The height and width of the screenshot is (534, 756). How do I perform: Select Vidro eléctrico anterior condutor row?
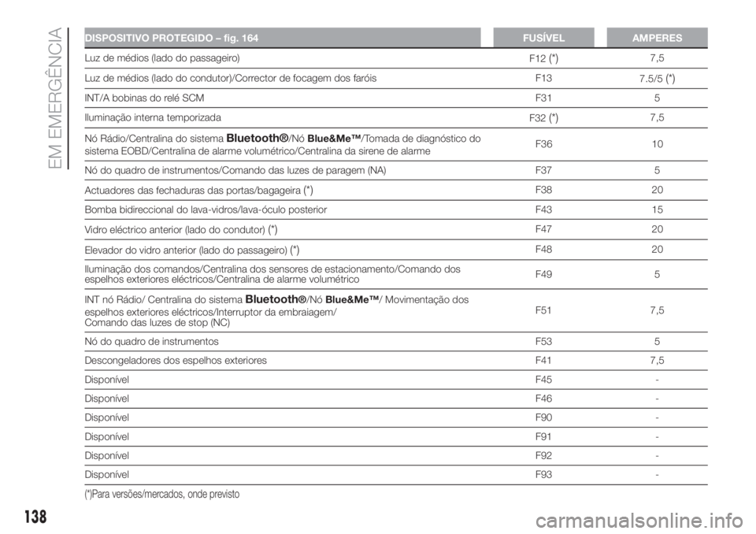coord(396,230)
